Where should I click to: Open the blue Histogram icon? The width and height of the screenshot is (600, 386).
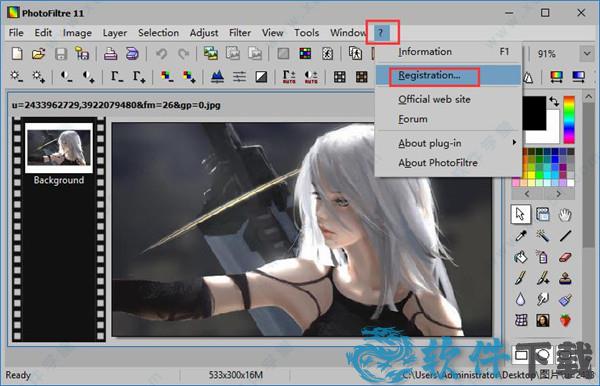tap(217, 77)
